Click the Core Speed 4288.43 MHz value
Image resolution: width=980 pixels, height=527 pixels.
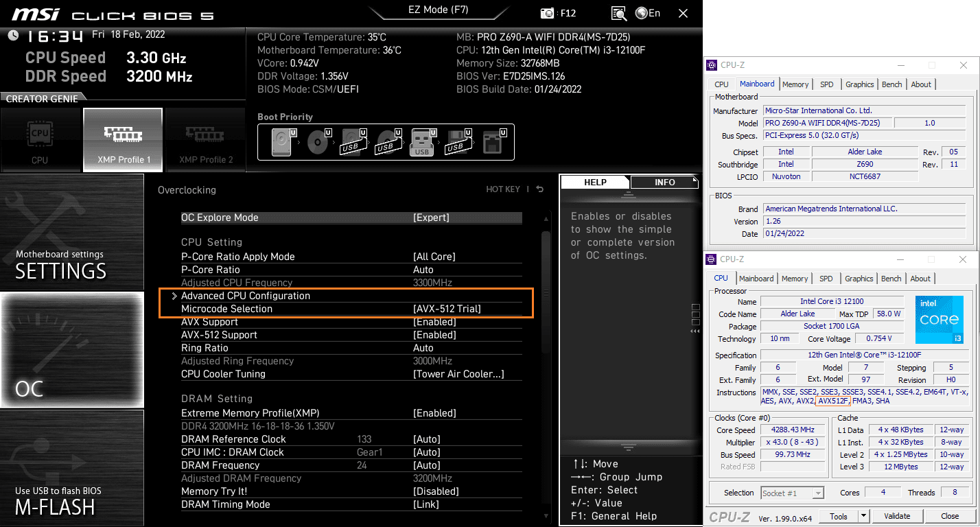tap(792, 430)
